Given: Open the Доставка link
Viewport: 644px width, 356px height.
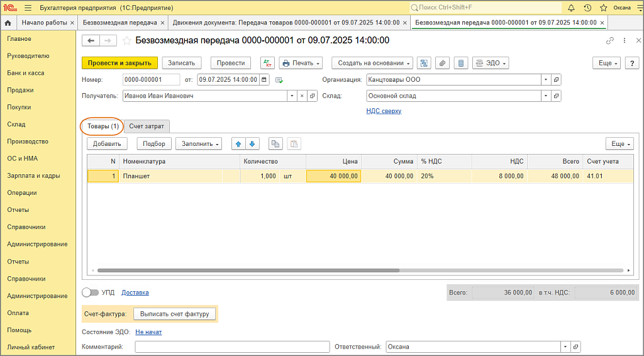Looking at the screenshot, I should 135,292.
